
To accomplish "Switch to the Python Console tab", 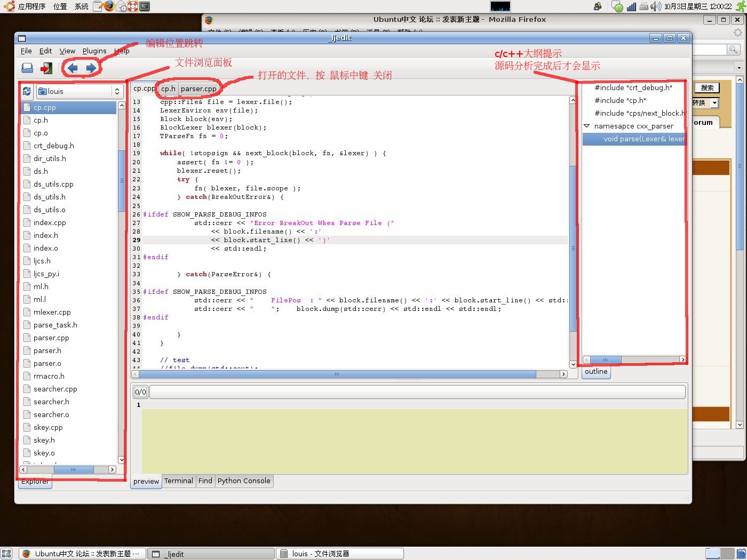I will tap(244, 481).
